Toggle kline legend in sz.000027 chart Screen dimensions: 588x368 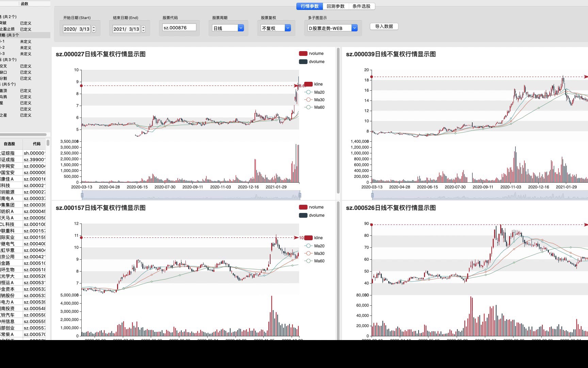coord(313,84)
